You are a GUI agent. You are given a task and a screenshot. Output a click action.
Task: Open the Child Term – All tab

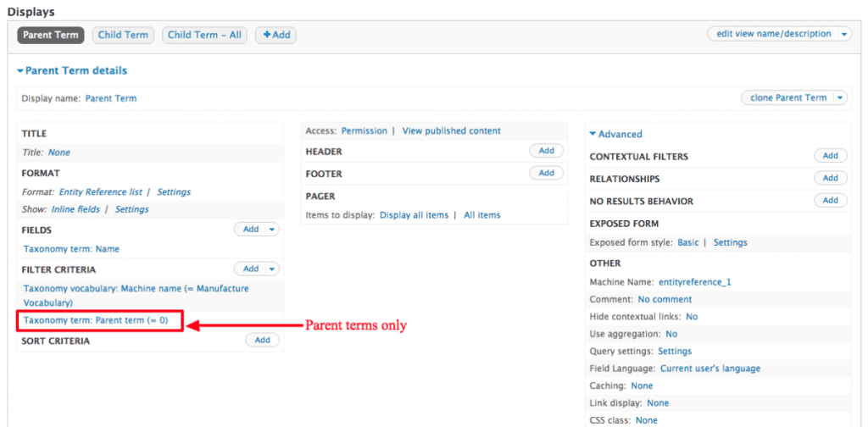(x=204, y=35)
